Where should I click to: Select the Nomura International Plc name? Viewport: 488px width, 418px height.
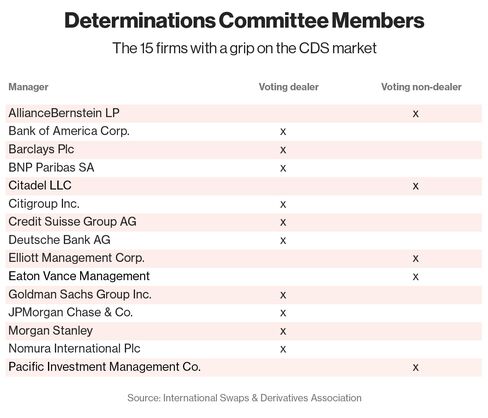click(x=74, y=348)
